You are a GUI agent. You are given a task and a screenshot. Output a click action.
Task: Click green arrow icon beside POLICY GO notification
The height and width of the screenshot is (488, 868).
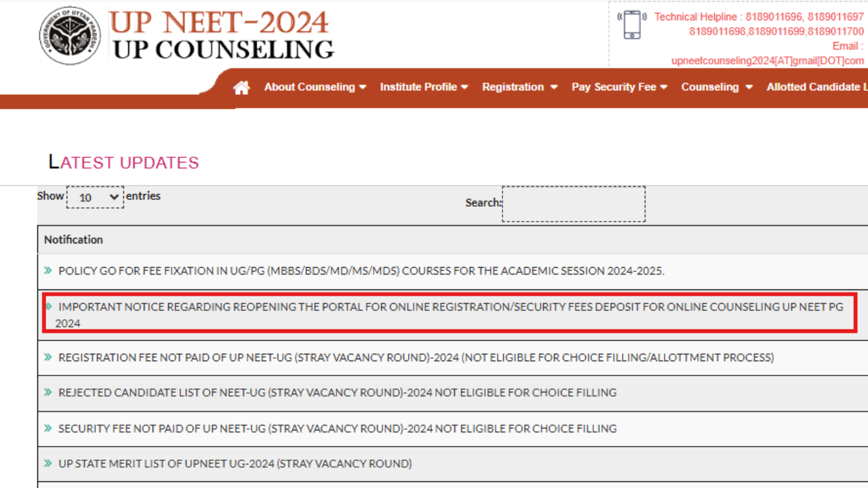coord(47,270)
